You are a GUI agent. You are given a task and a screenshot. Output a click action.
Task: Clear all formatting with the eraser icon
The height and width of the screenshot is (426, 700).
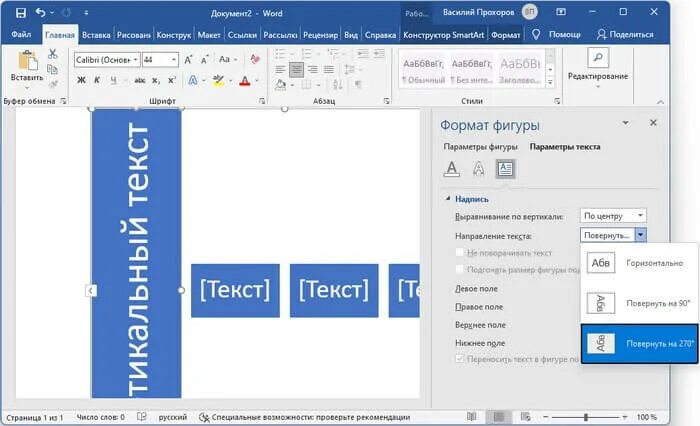pyautogui.click(x=255, y=59)
